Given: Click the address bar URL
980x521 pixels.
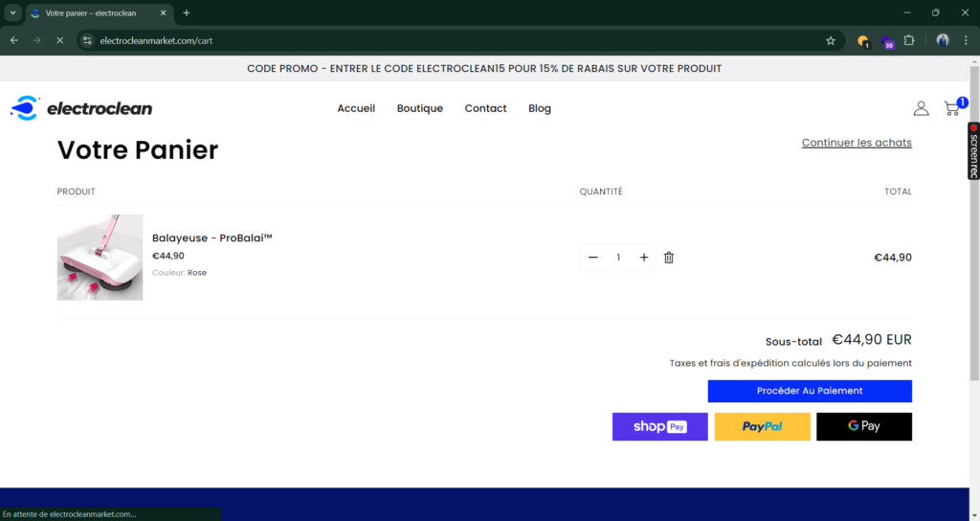Looking at the screenshot, I should [156, 40].
